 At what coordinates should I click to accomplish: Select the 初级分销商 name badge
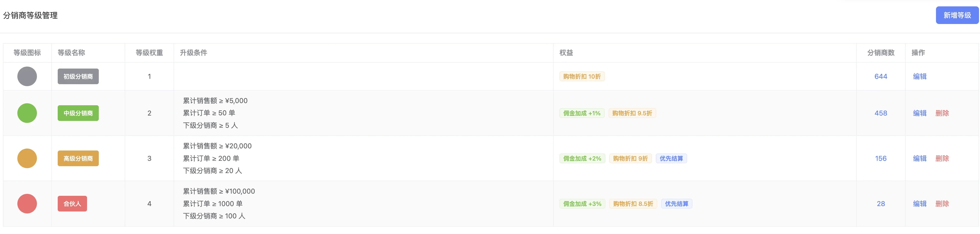[78, 76]
